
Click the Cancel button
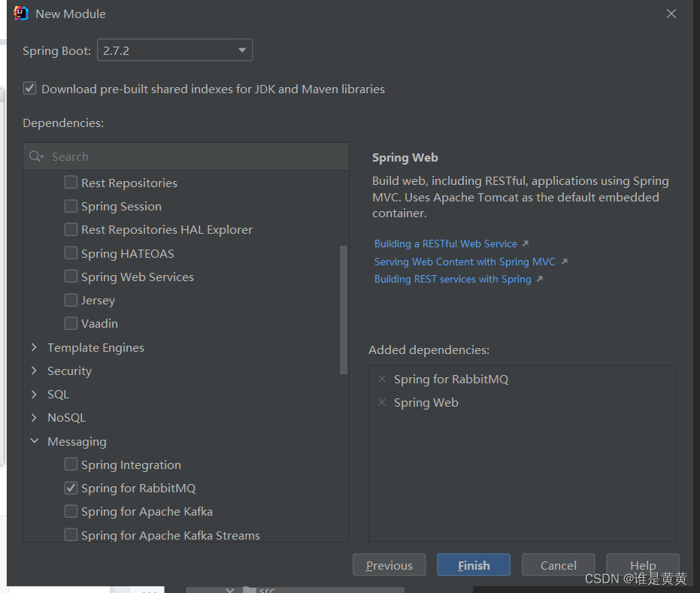pos(558,565)
